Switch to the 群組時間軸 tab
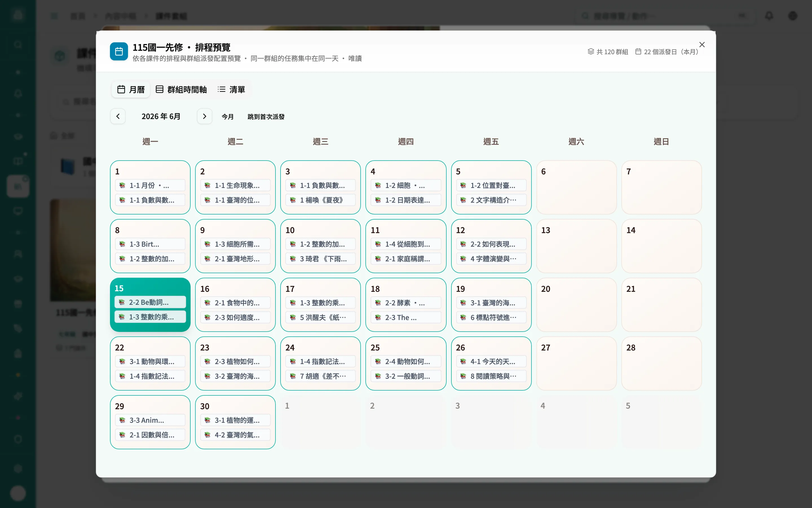 click(181, 89)
